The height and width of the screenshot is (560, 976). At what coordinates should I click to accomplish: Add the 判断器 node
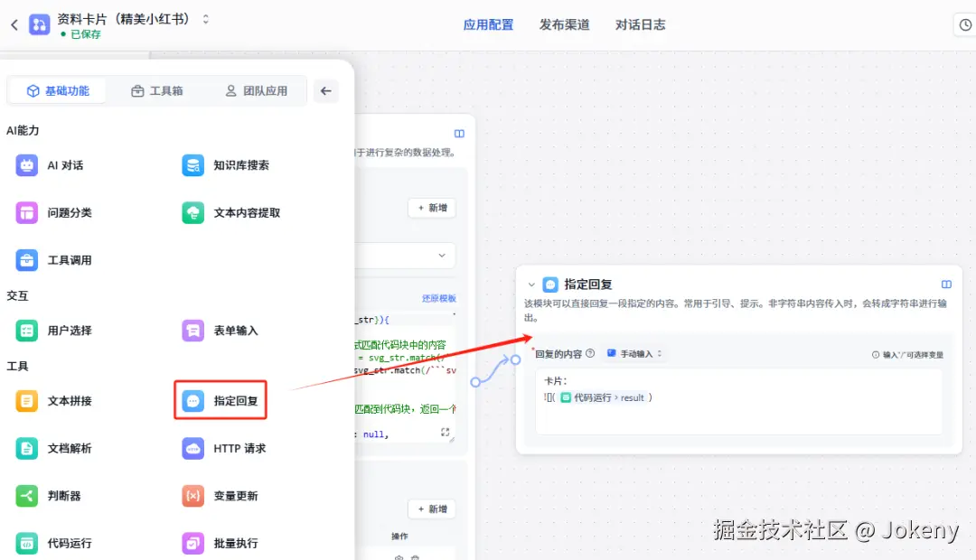pyautogui.click(x=48, y=496)
